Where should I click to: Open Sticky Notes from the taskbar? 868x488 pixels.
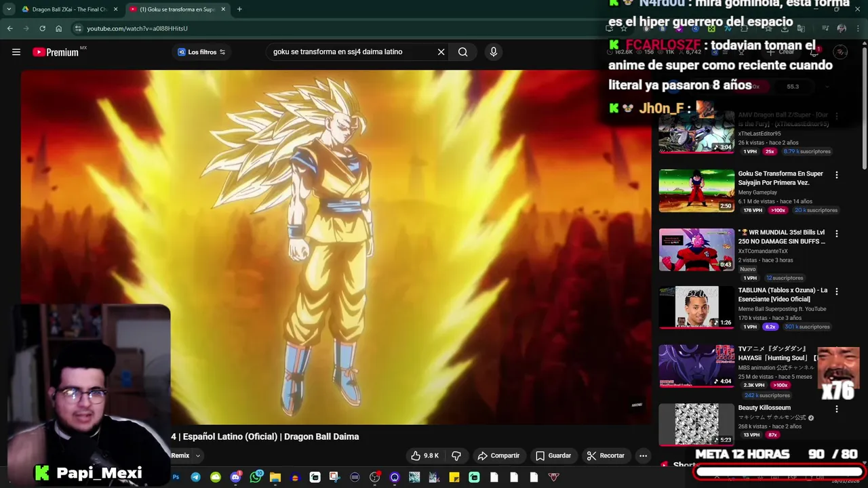[454, 477]
